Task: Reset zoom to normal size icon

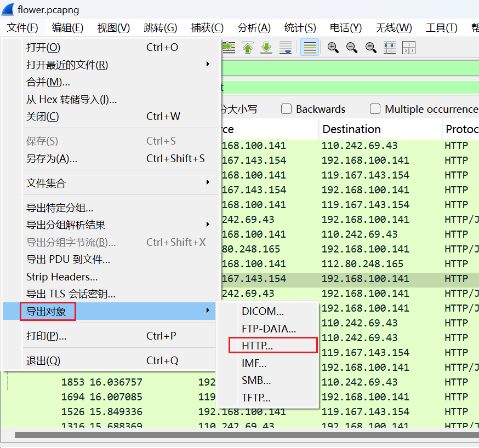Action: [371, 48]
